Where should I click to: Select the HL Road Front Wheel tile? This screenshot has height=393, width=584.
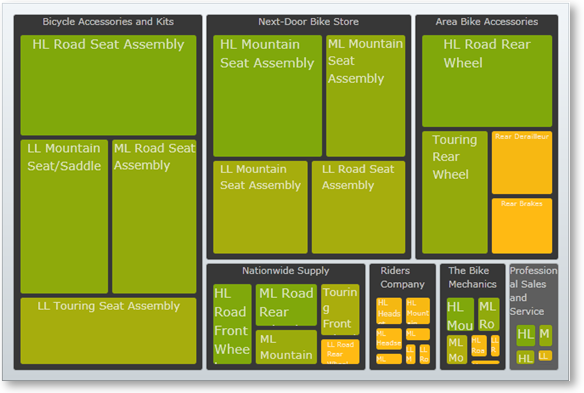232,324
